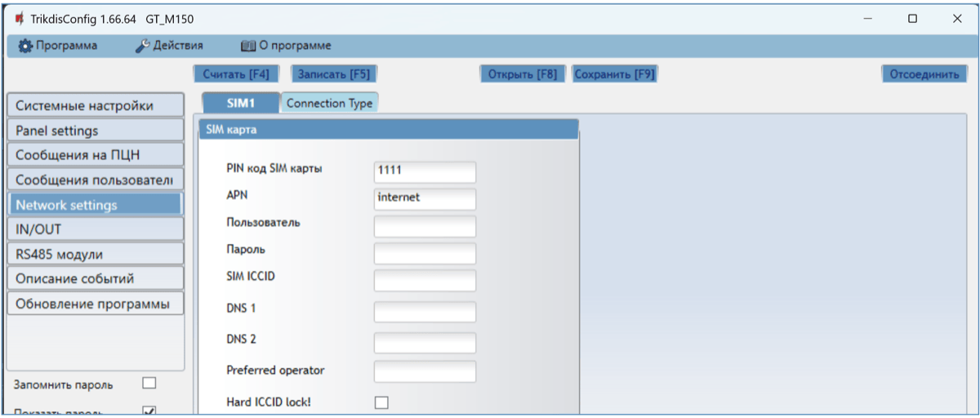Uncheck the Показать пароль checkbox
980x418 pixels.
click(149, 412)
